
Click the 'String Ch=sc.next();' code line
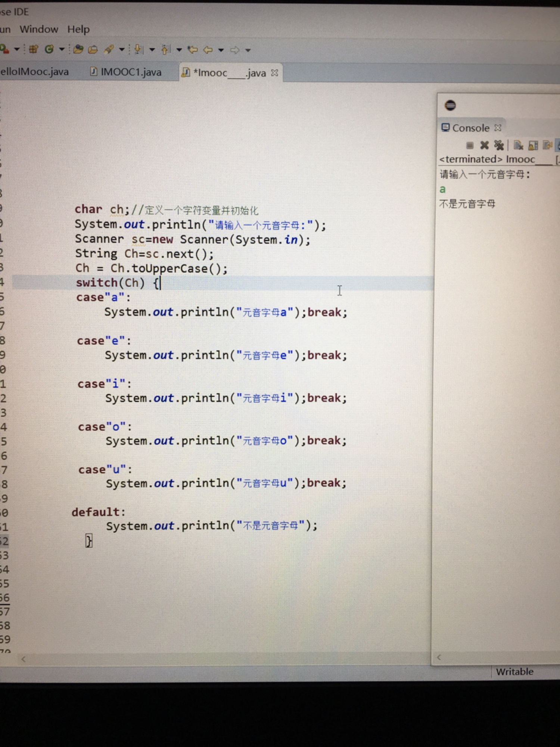coord(144,254)
